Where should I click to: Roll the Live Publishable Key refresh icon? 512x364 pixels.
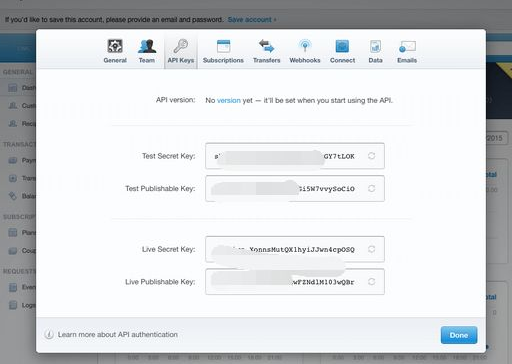(371, 282)
